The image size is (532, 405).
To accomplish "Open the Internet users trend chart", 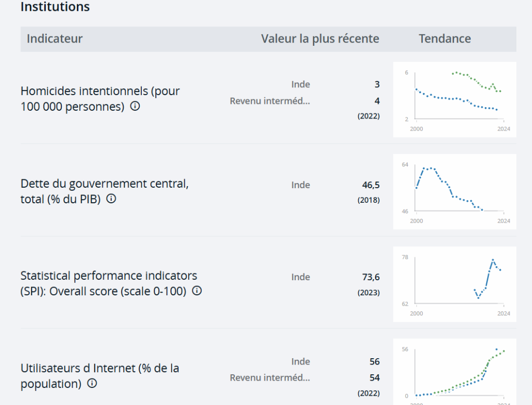I will (x=455, y=372).
